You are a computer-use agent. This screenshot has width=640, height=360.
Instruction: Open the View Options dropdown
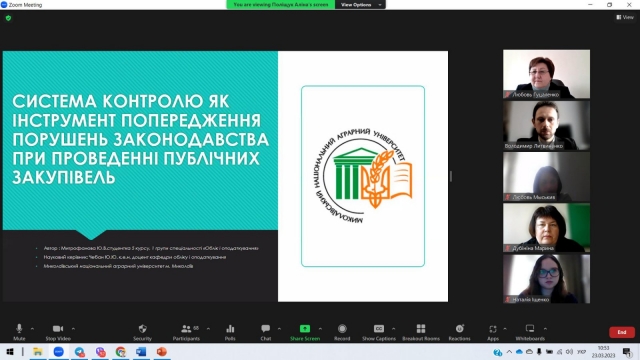[x=360, y=4]
